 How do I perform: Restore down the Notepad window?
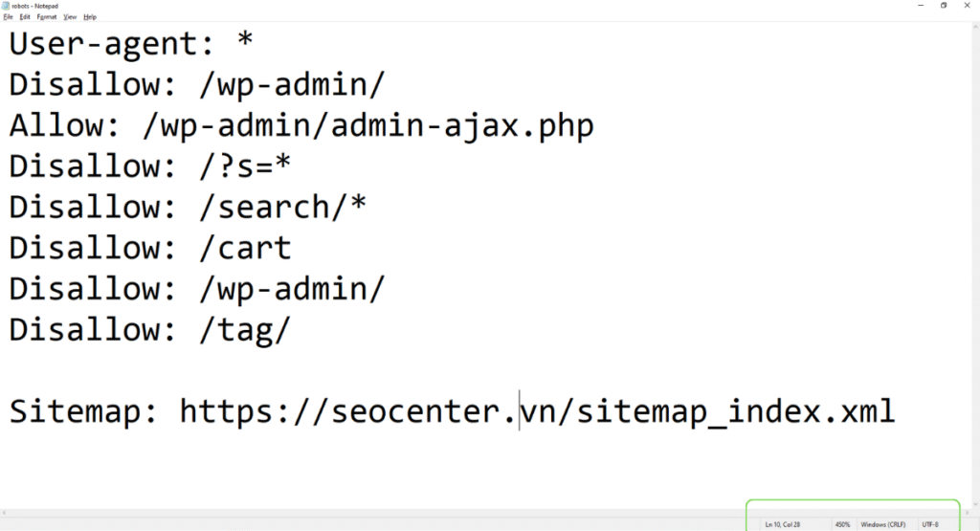coord(944,6)
